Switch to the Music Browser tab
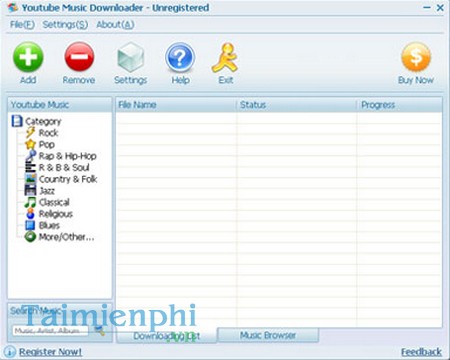Screen dimensions: 450x360 point(268,335)
